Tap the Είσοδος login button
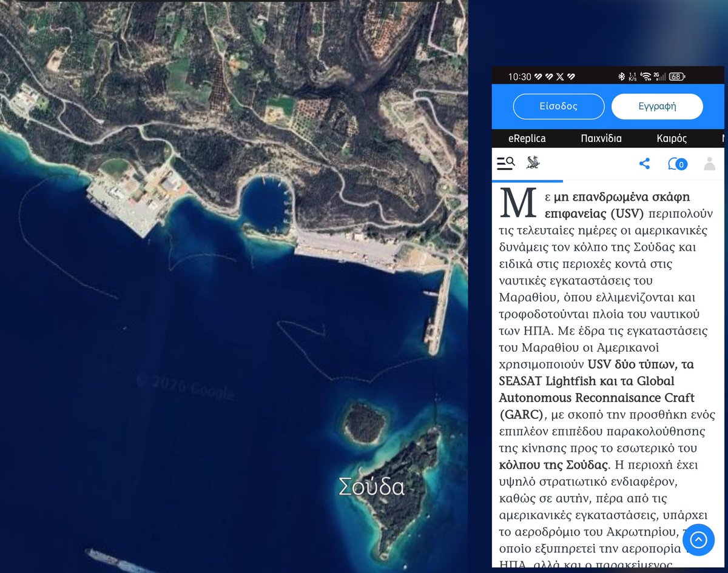Viewport: 728px width, 573px height. click(559, 106)
